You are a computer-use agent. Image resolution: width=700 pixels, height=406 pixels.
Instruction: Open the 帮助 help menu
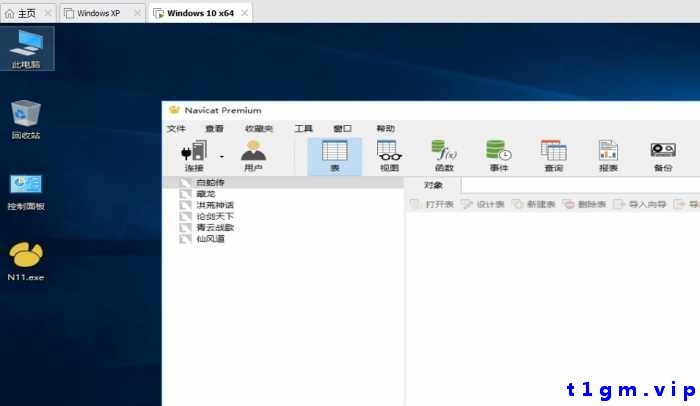pos(385,129)
